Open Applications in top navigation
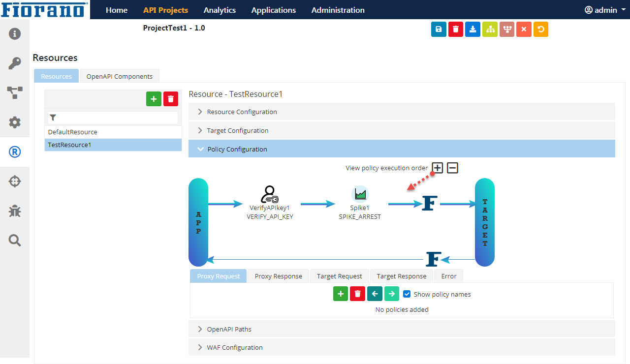This screenshot has width=630, height=364. point(274,10)
